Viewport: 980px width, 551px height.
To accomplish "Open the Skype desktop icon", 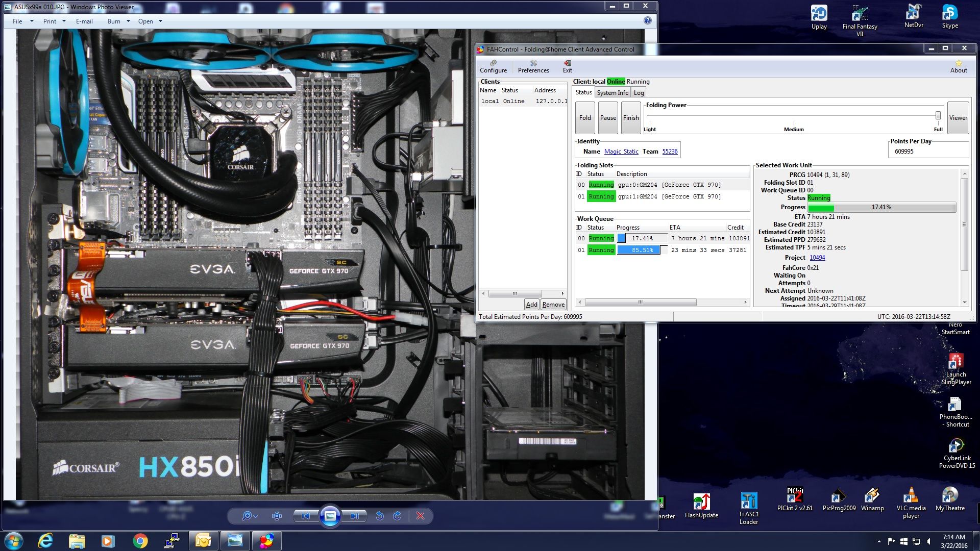I will tap(950, 16).
